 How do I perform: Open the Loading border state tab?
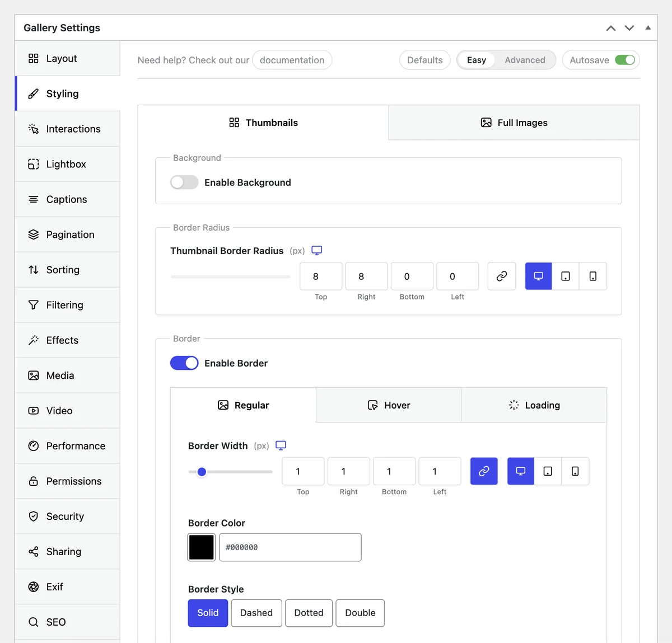(534, 405)
